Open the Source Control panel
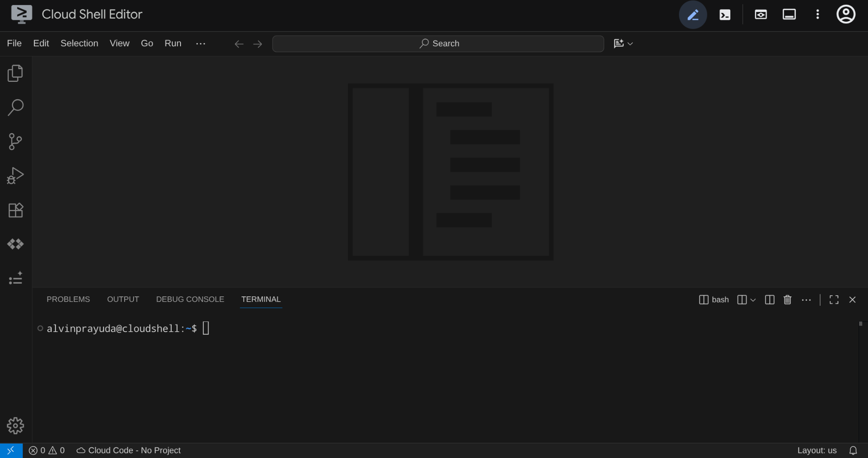Viewport: 868px width, 458px height. (15, 141)
